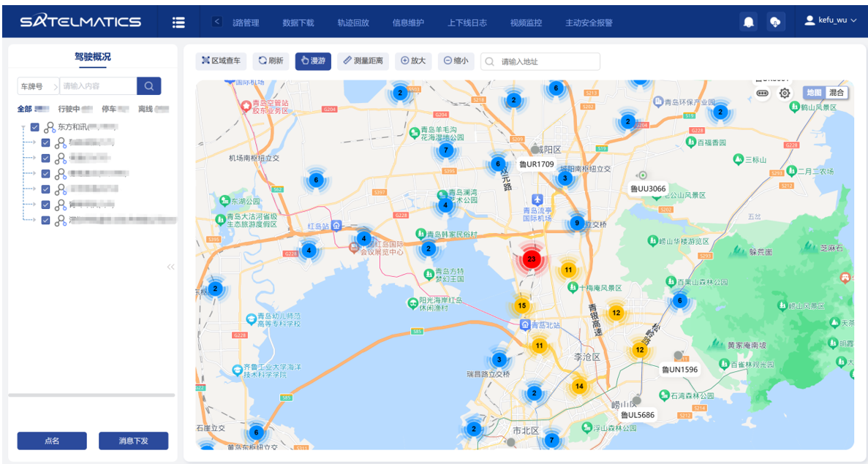
Task: Click the blue 7 cluster near 花海湿地公园
Action: tap(445, 150)
